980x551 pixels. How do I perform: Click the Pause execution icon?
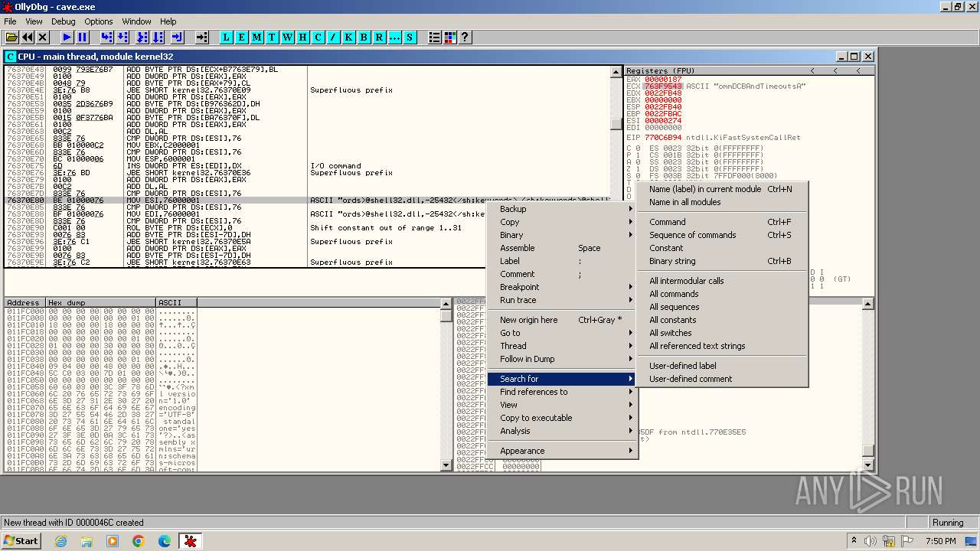[x=83, y=37]
